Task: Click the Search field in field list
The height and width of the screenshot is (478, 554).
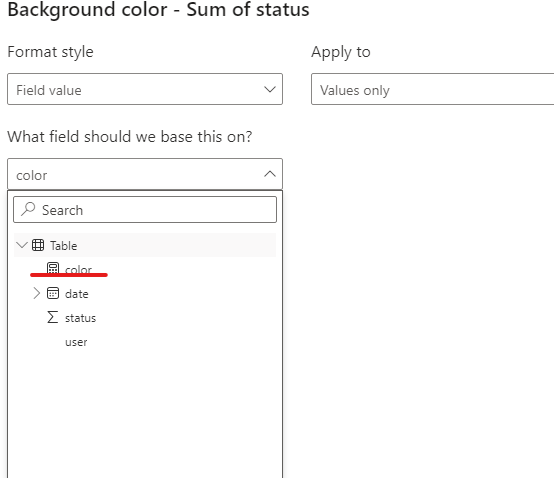Action: pos(145,210)
